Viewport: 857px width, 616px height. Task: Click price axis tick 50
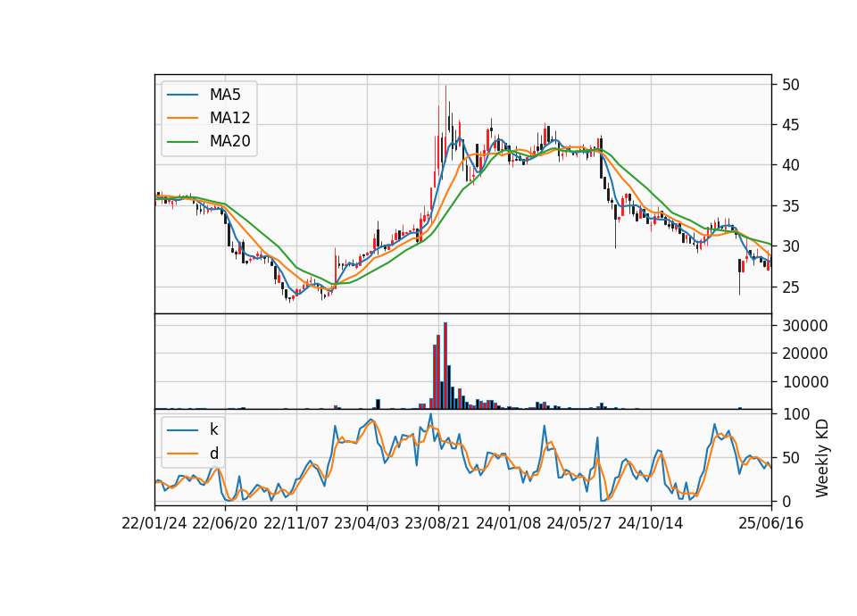pos(791,85)
